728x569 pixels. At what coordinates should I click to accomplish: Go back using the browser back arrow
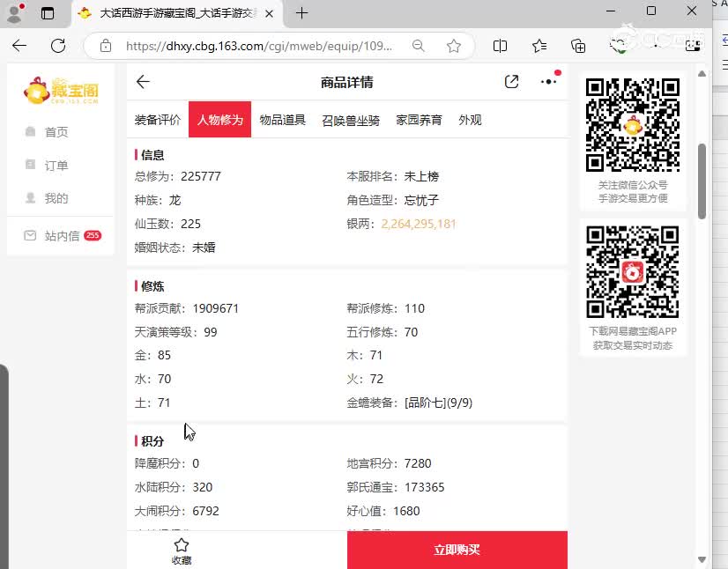tap(19, 46)
